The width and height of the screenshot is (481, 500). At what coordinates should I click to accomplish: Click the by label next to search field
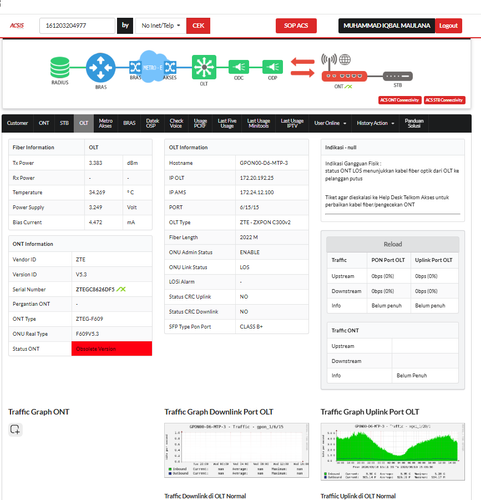click(125, 26)
